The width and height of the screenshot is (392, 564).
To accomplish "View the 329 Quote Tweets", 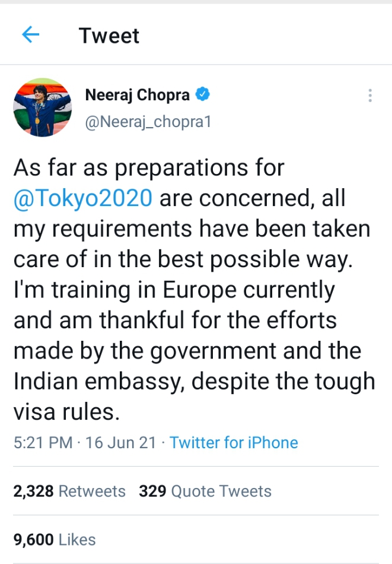I will coord(205,491).
